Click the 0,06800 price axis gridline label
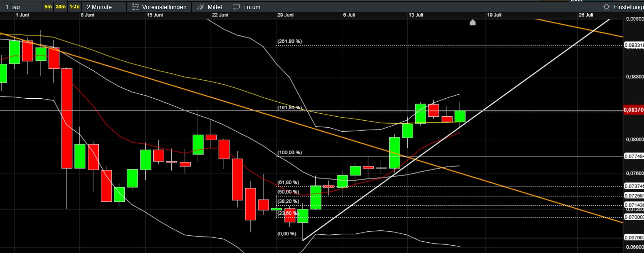The height and width of the screenshot is (253, 644). click(x=634, y=247)
